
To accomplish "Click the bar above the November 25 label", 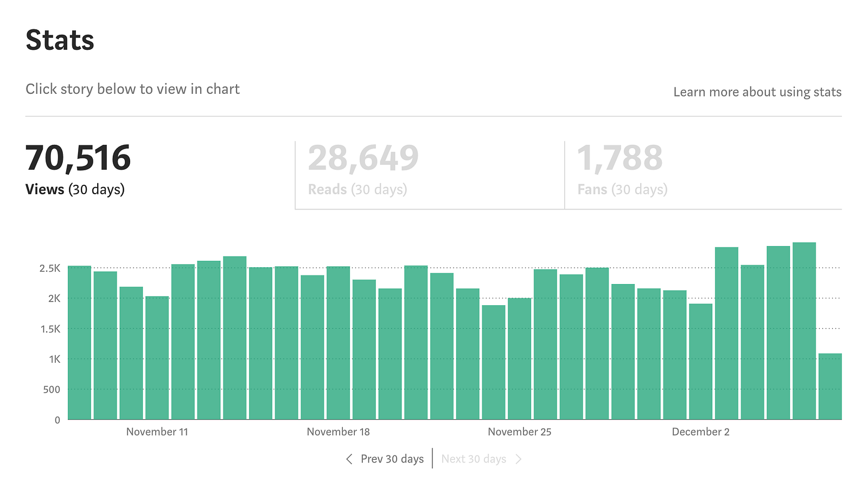I will (519, 359).
